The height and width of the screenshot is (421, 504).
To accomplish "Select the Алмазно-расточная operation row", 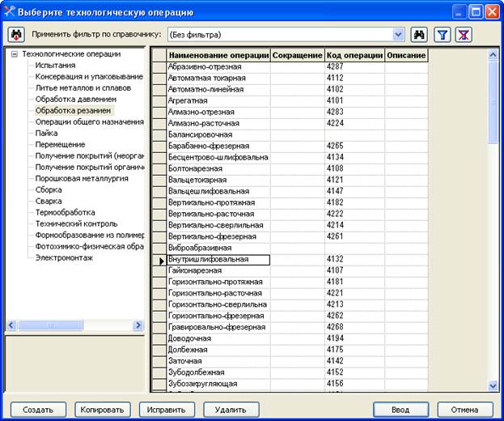I will click(x=291, y=124).
